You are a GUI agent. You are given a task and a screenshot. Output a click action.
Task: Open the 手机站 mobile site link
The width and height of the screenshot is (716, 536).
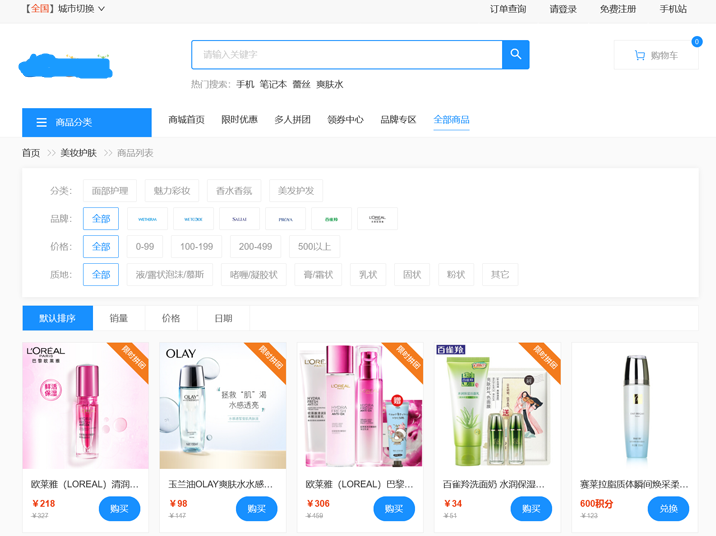click(x=673, y=9)
